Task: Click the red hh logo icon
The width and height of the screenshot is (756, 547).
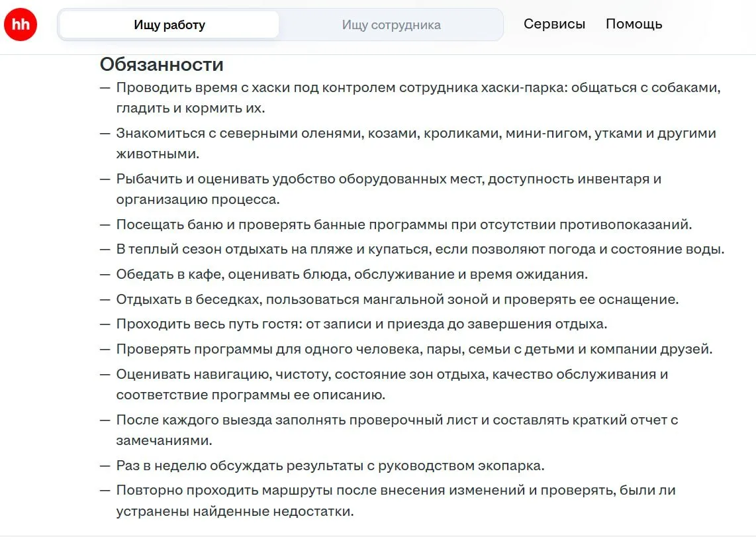Action: [21, 24]
